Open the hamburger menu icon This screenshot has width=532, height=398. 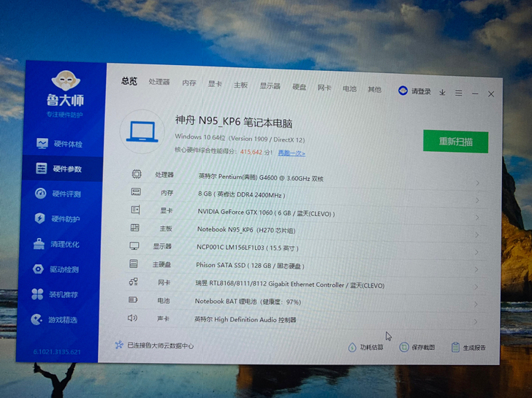coord(459,93)
